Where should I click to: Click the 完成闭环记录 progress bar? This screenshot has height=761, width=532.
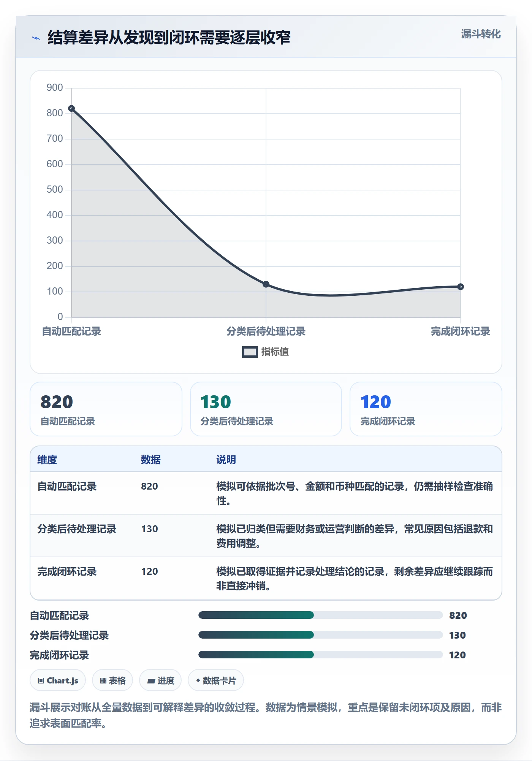pos(321,655)
